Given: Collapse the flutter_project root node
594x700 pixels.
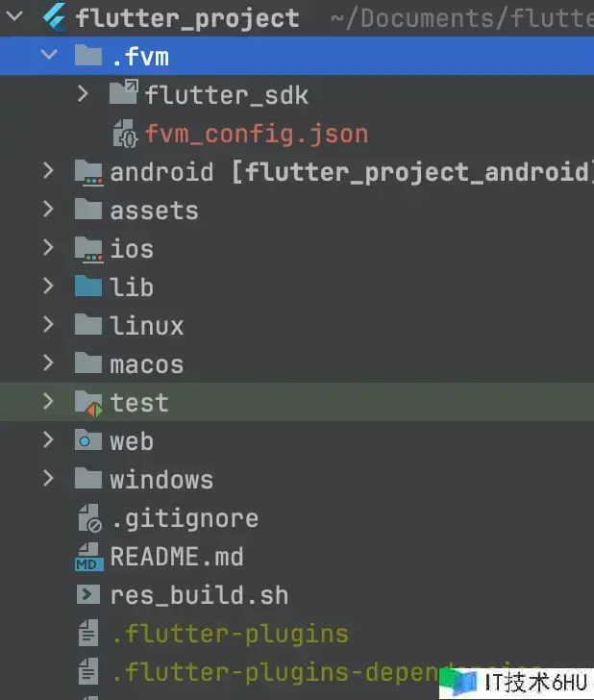Looking at the screenshot, I should click(14, 16).
